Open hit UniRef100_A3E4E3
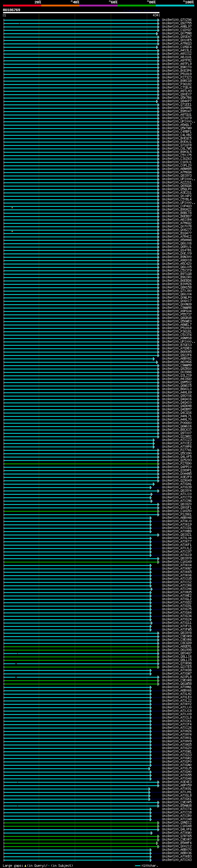The height and width of the screenshot is (868, 197). coord(177,782)
